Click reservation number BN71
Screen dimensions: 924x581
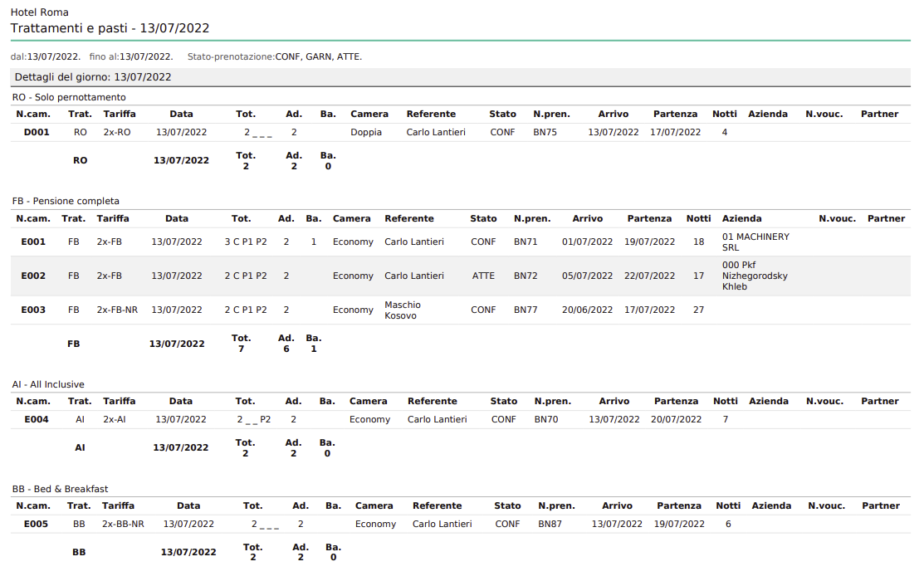tap(526, 242)
